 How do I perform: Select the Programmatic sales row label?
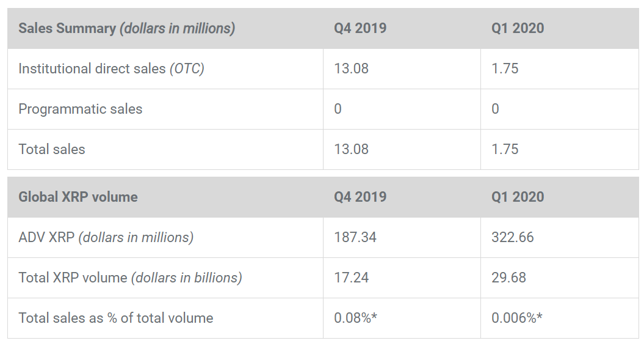[x=80, y=109]
